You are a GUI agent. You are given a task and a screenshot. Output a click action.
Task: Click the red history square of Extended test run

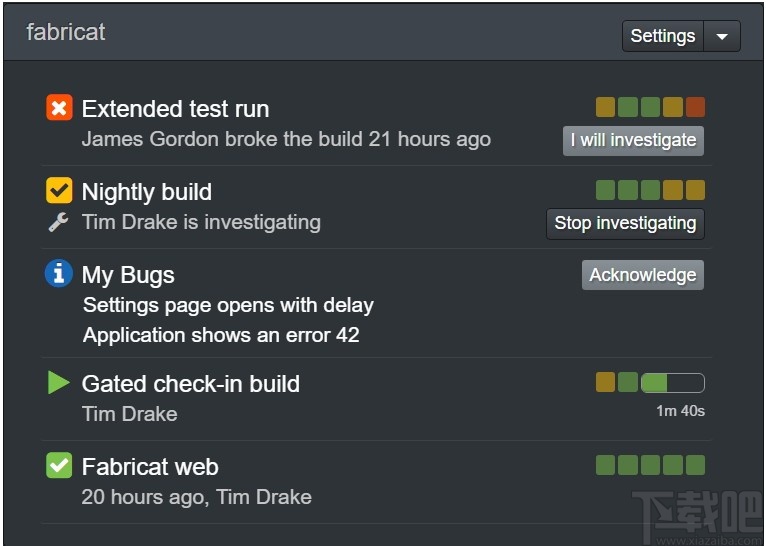[695, 107]
